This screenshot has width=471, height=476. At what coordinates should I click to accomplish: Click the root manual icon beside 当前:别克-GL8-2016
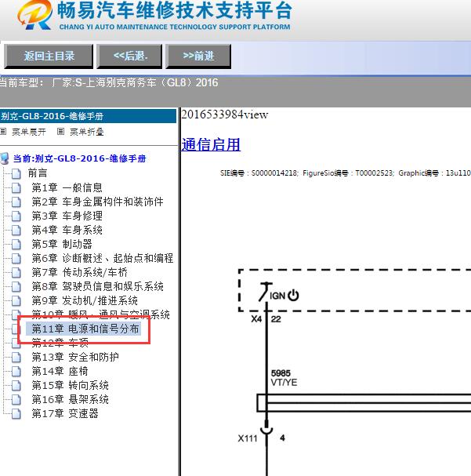pos(5,158)
